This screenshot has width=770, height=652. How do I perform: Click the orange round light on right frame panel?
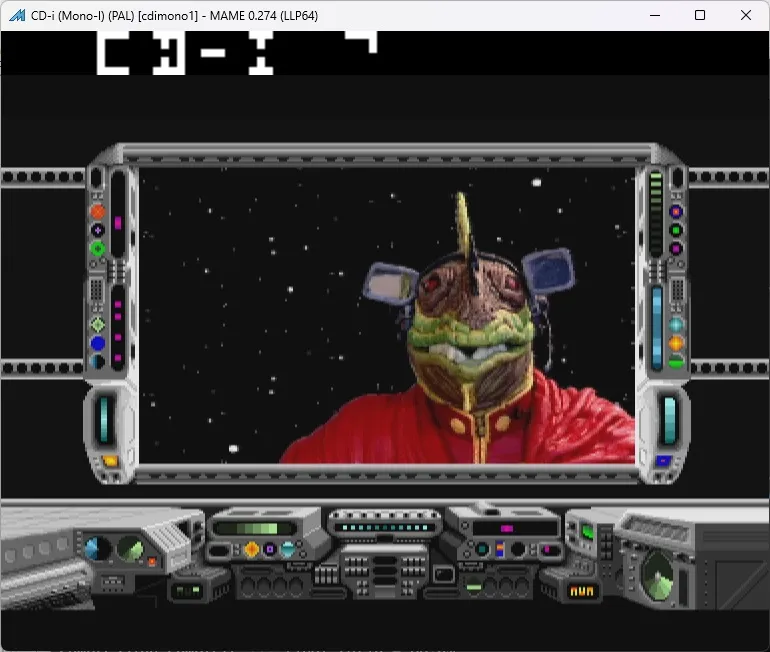click(x=676, y=343)
